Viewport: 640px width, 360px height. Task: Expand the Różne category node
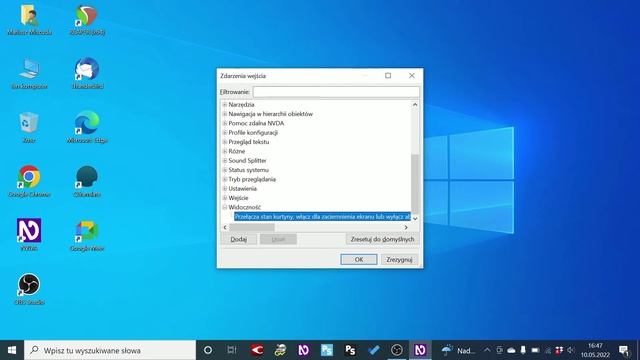coord(224,151)
